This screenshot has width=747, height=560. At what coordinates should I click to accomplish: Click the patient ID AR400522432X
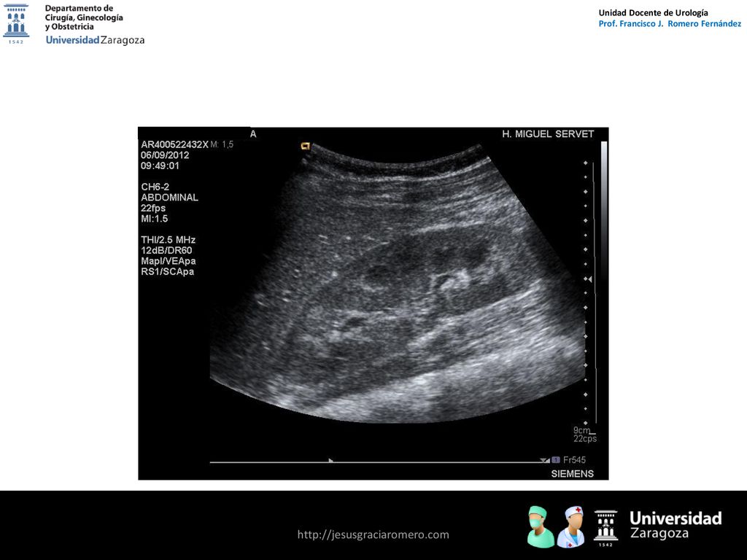(x=174, y=145)
